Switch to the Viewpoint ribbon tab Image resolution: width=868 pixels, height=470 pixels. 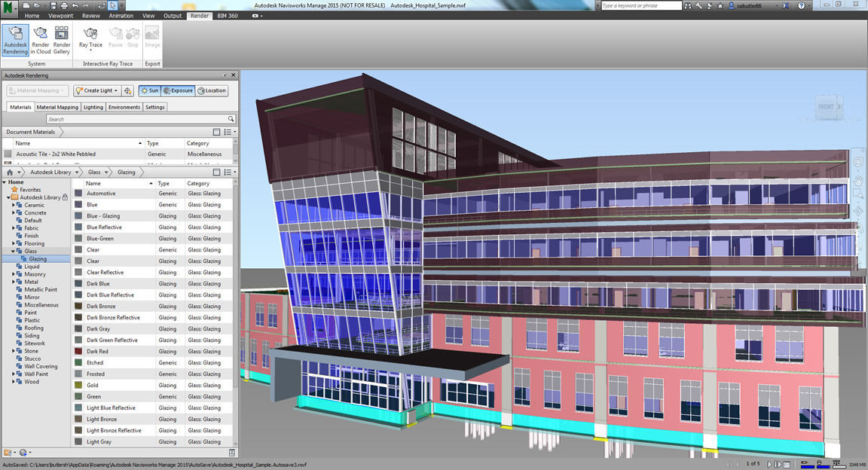coord(60,15)
